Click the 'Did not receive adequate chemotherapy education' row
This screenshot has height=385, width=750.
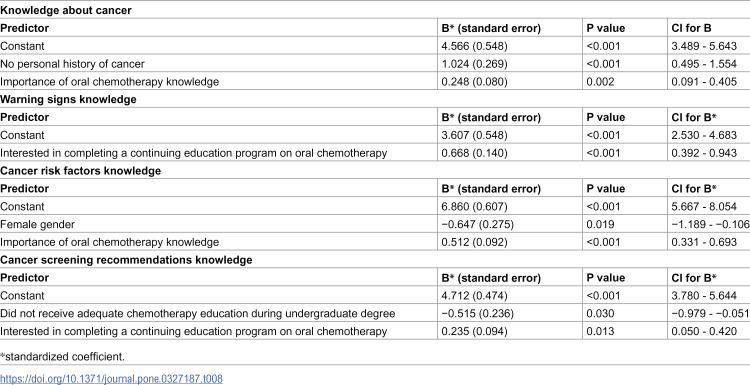[375, 313]
